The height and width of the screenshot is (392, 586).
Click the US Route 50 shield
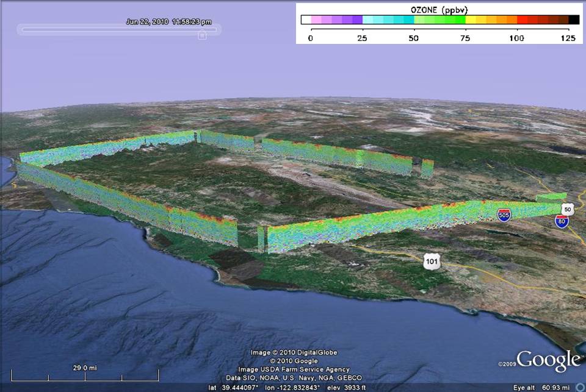pos(568,210)
